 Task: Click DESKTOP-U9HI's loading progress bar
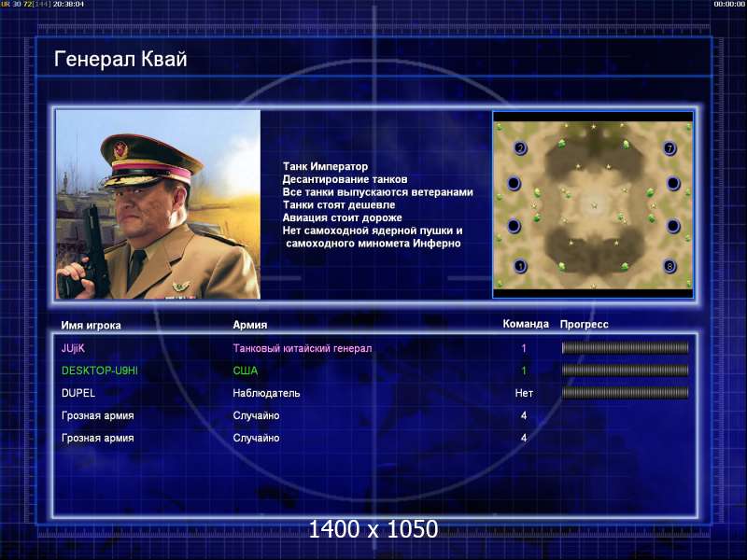tap(625, 371)
